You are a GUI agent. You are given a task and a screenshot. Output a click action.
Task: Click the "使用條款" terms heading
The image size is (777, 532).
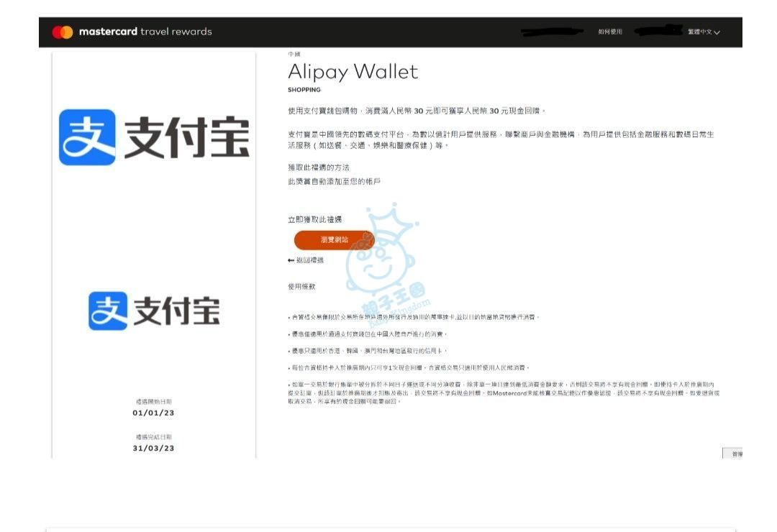[301, 286]
